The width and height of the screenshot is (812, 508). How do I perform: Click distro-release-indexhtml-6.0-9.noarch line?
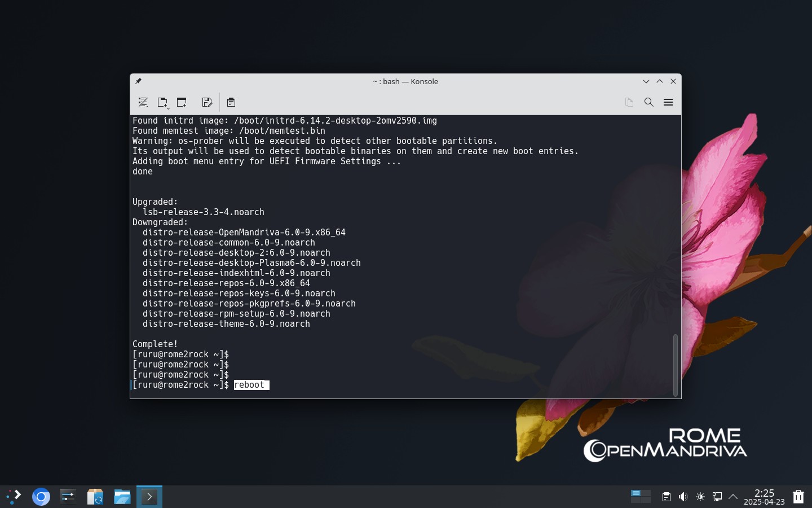pyautogui.click(x=236, y=273)
